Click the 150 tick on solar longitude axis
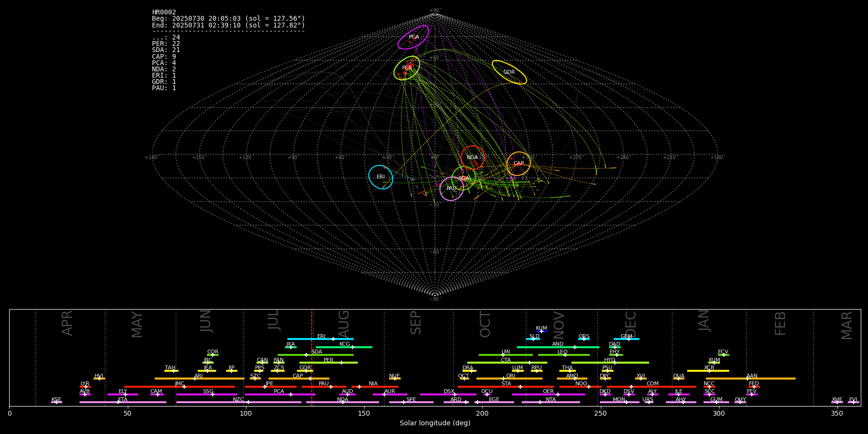 364,413
